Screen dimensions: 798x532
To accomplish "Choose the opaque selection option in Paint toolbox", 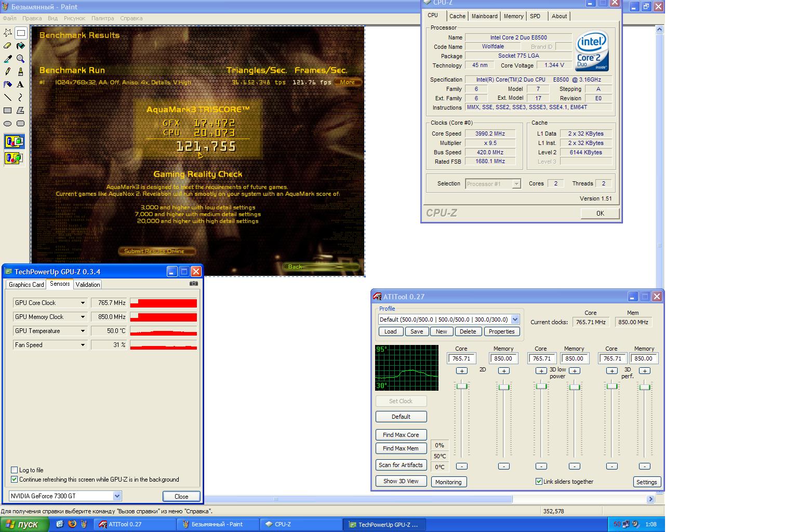I will pos(14,141).
